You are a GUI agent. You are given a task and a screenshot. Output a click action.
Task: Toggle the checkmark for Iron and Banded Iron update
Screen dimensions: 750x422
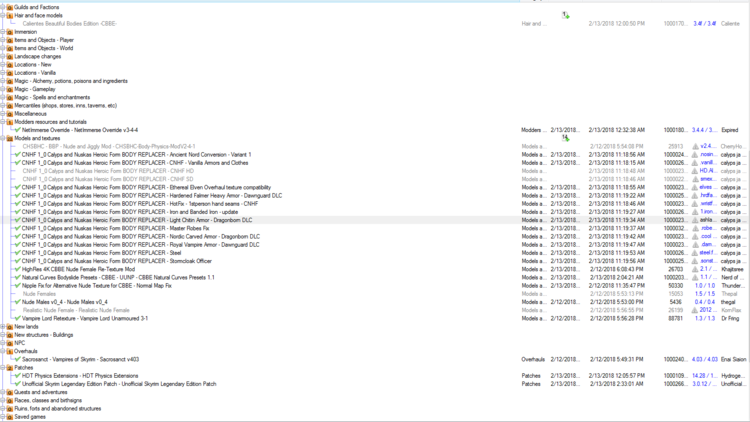pos(18,212)
